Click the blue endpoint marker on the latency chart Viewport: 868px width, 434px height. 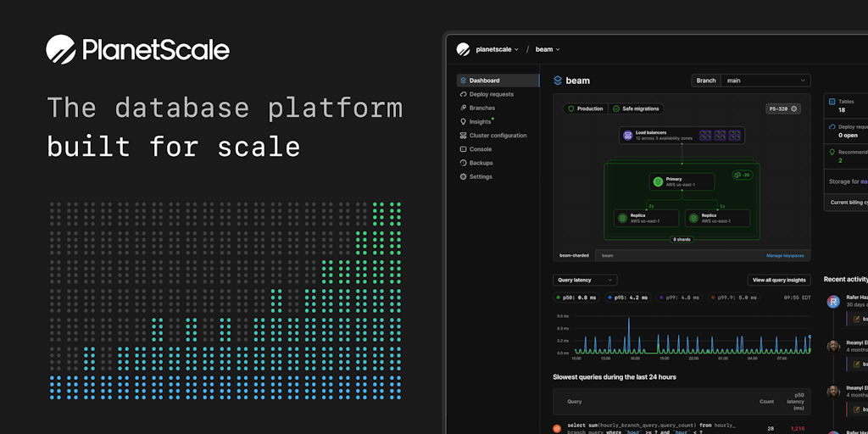tap(810, 337)
